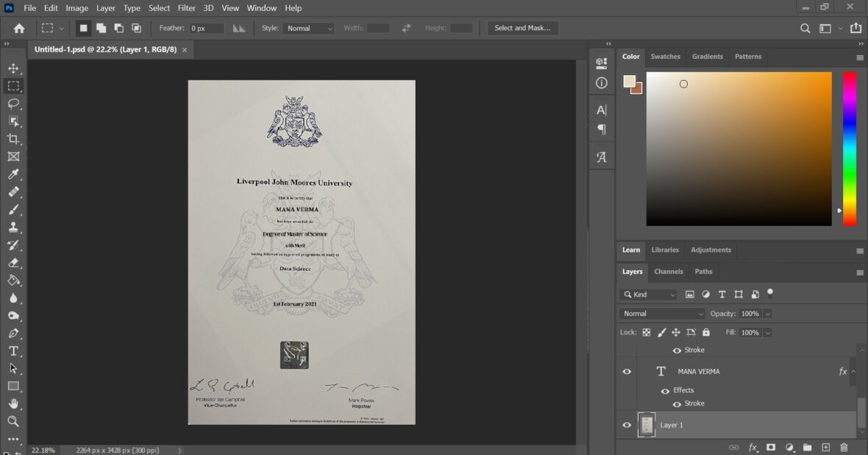The height and width of the screenshot is (455, 868).
Task: Select the Pen tool
Action: pos(13,333)
